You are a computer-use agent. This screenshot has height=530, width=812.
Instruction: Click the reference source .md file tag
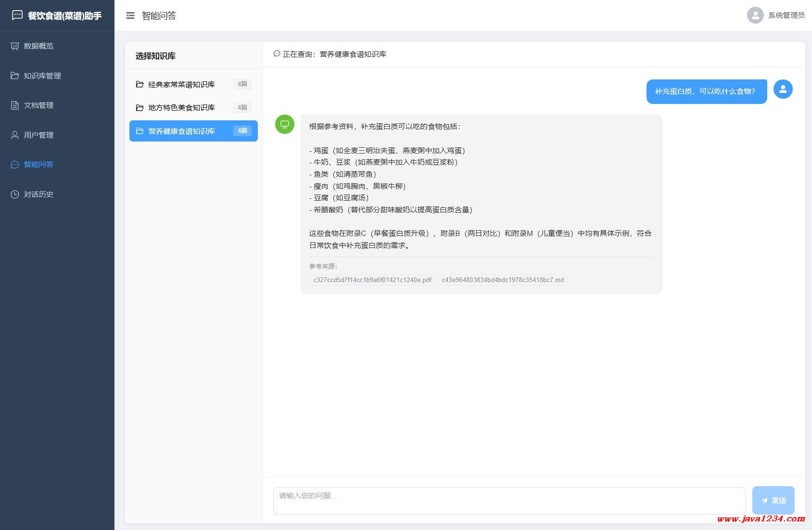pyautogui.click(x=503, y=280)
